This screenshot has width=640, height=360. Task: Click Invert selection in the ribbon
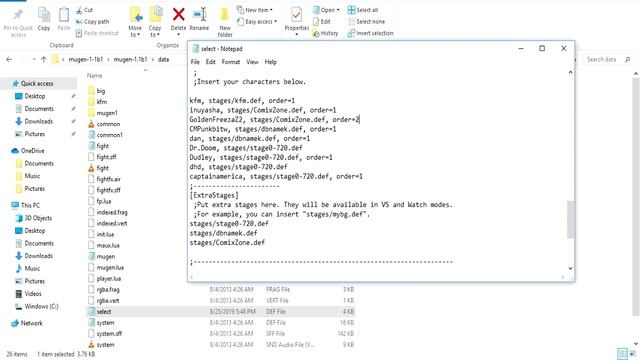click(x=371, y=33)
